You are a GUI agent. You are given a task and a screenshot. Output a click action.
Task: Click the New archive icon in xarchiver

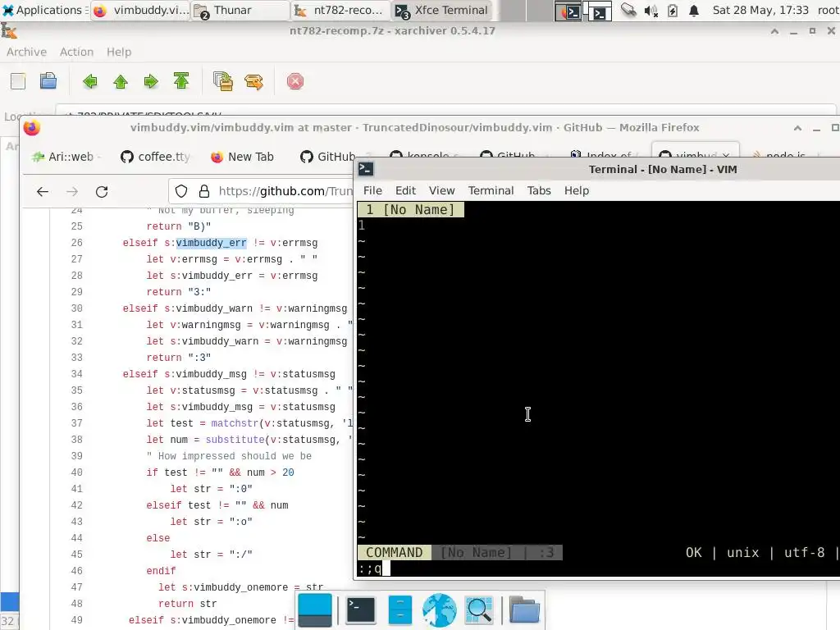pyautogui.click(x=18, y=81)
